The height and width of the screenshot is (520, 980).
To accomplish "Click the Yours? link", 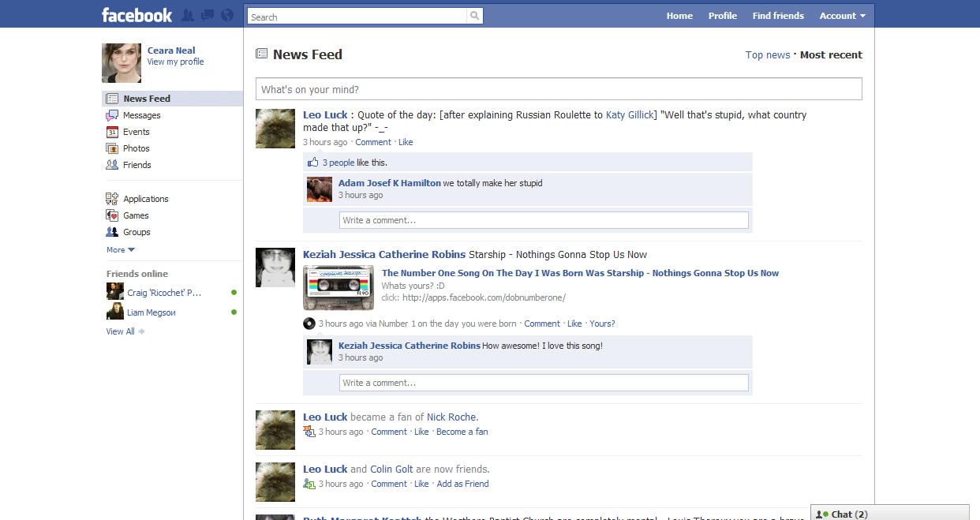I will [x=602, y=324].
